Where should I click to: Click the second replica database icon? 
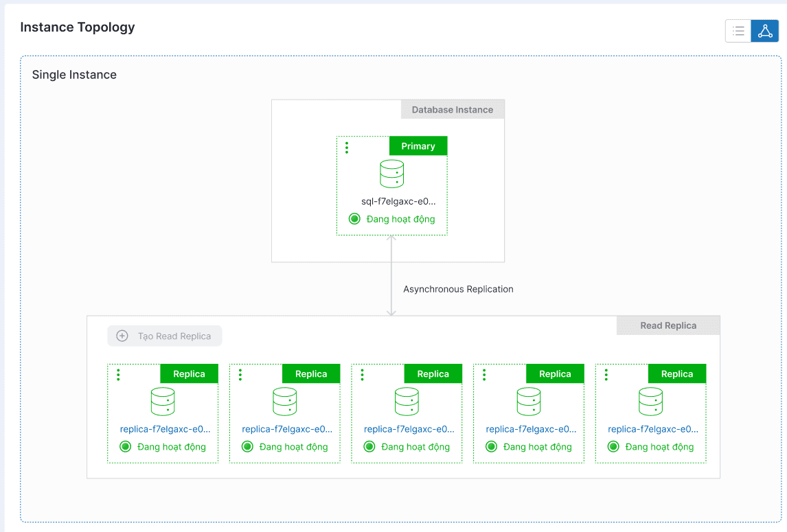click(x=285, y=402)
